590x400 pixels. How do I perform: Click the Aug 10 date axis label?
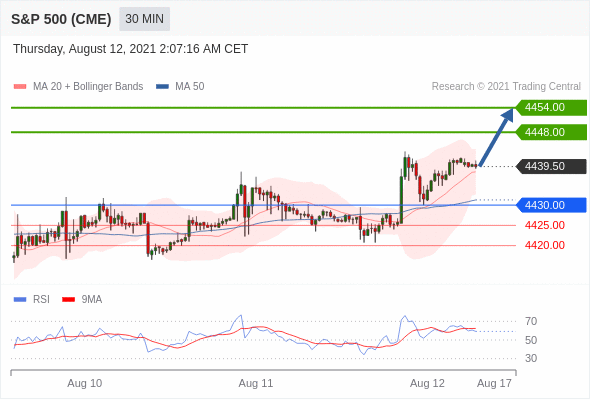click(85, 383)
